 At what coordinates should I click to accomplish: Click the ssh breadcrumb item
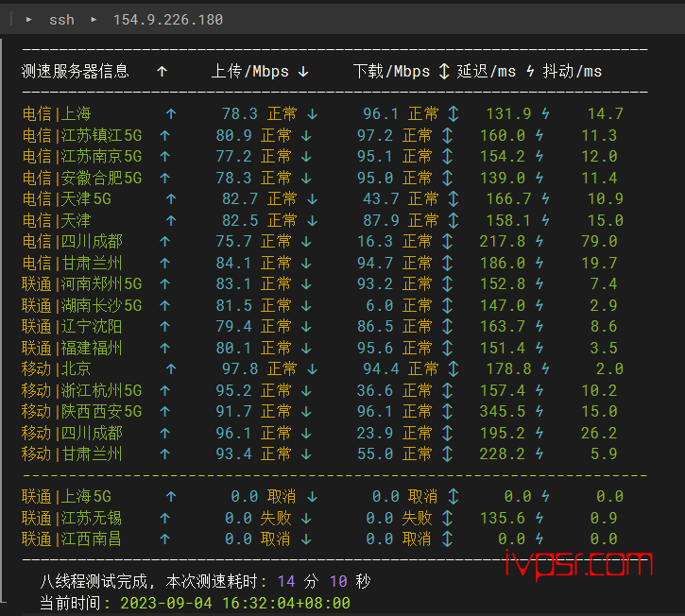[61, 20]
